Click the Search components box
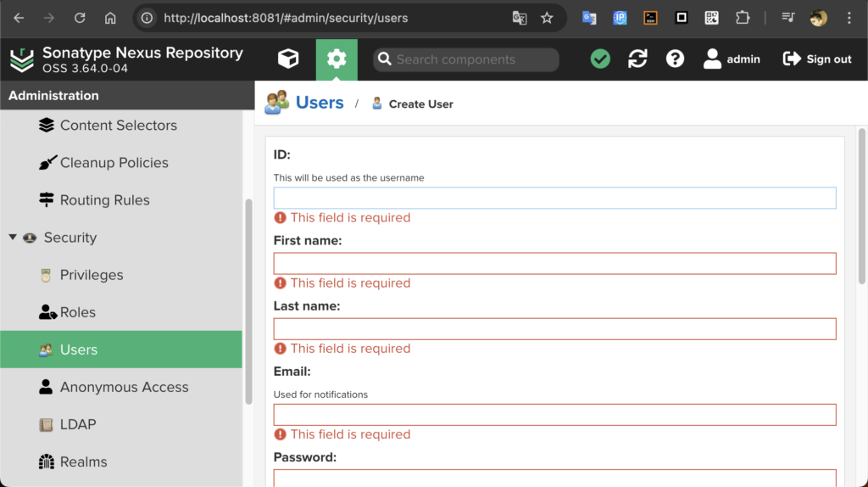This screenshot has width=868, height=487. pyautogui.click(x=466, y=59)
